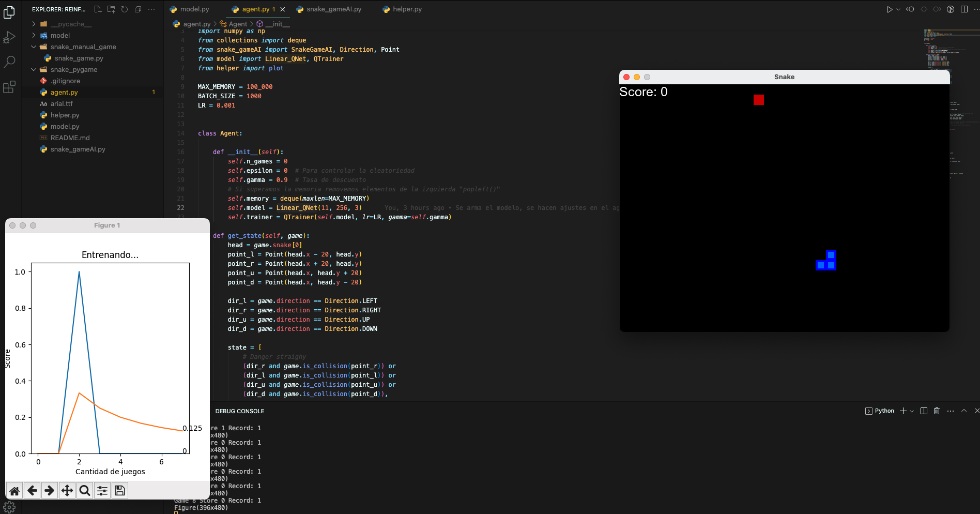Expand the __pycache__ folder
The width and height of the screenshot is (980, 514).
click(x=34, y=24)
